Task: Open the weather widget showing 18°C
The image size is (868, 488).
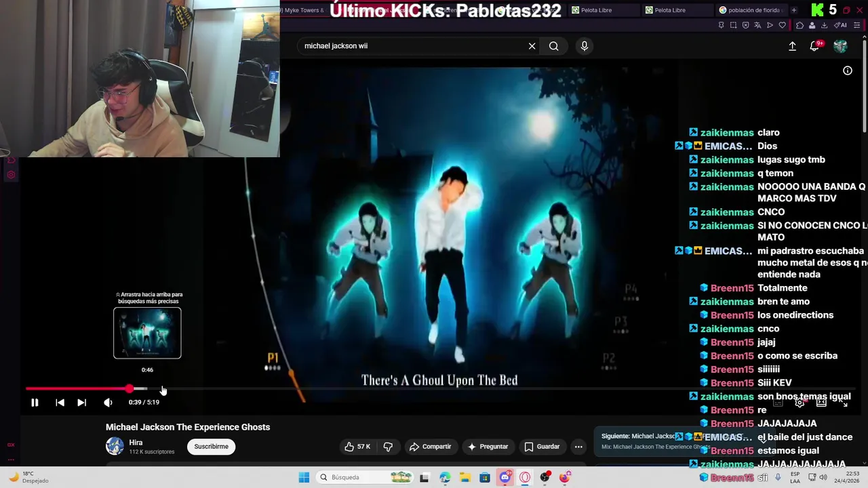Action: (28, 477)
